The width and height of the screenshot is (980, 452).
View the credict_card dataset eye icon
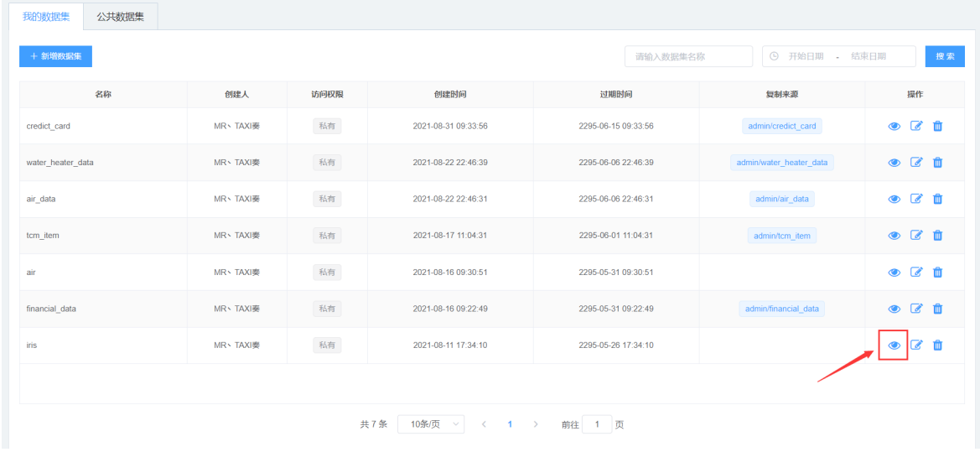tap(894, 127)
